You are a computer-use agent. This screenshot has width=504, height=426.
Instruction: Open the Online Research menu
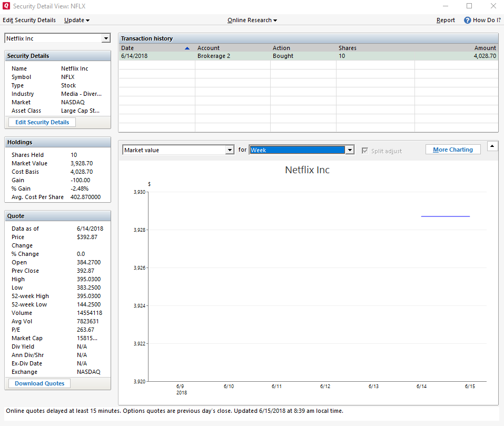pos(252,20)
